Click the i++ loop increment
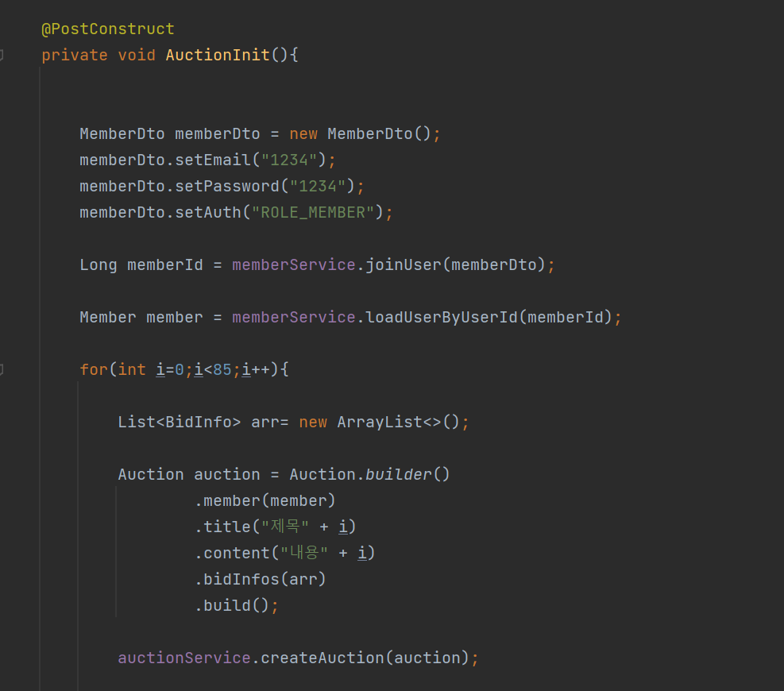 (256, 369)
